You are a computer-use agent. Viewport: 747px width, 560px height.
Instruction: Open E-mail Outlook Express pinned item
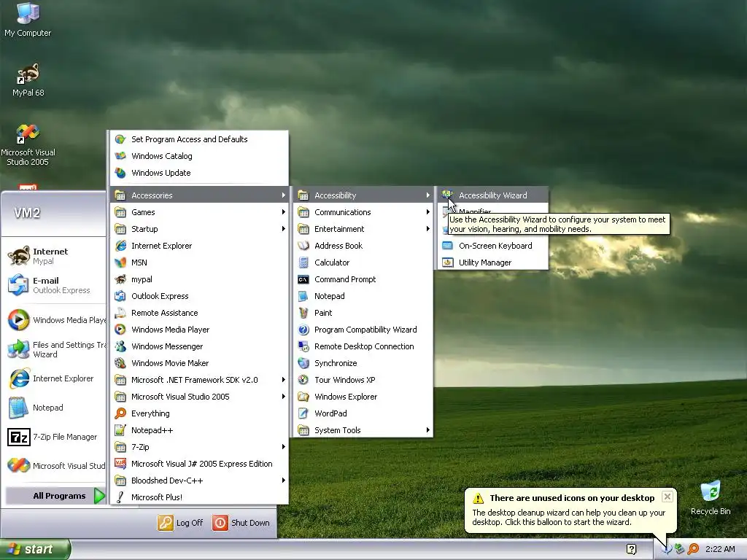click(54, 285)
